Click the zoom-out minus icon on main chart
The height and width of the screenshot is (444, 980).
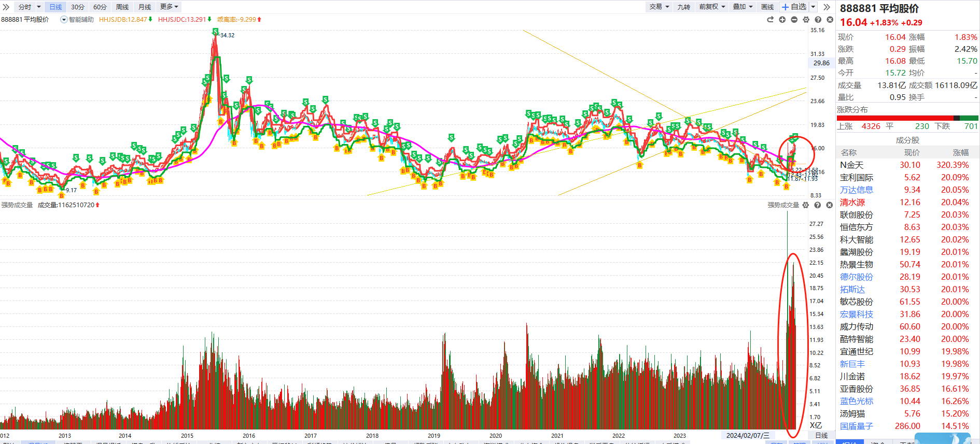[794, 20]
